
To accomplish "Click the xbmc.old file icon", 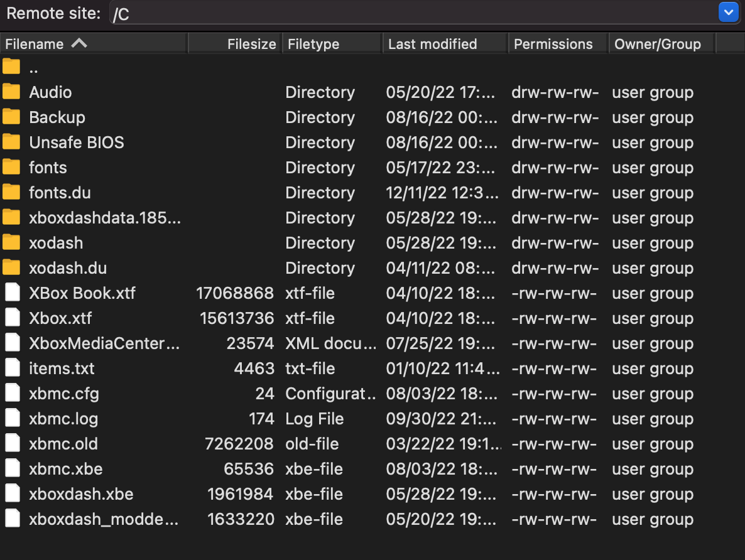I will point(13,444).
